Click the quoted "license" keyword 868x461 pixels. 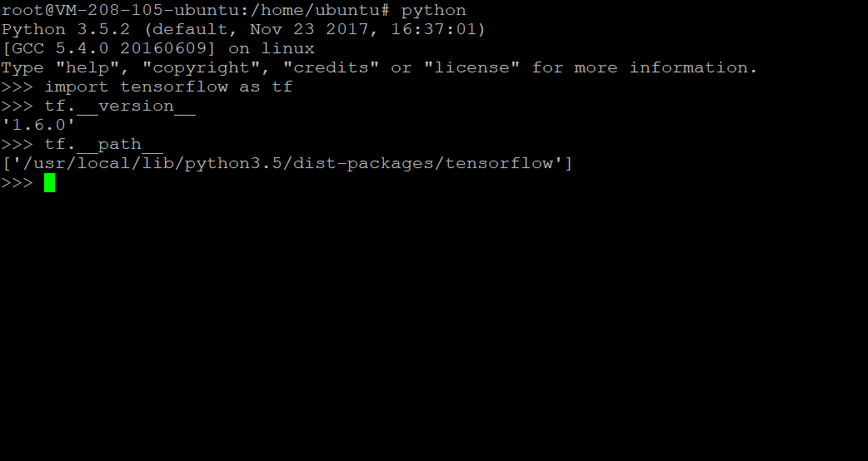point(472,68)
